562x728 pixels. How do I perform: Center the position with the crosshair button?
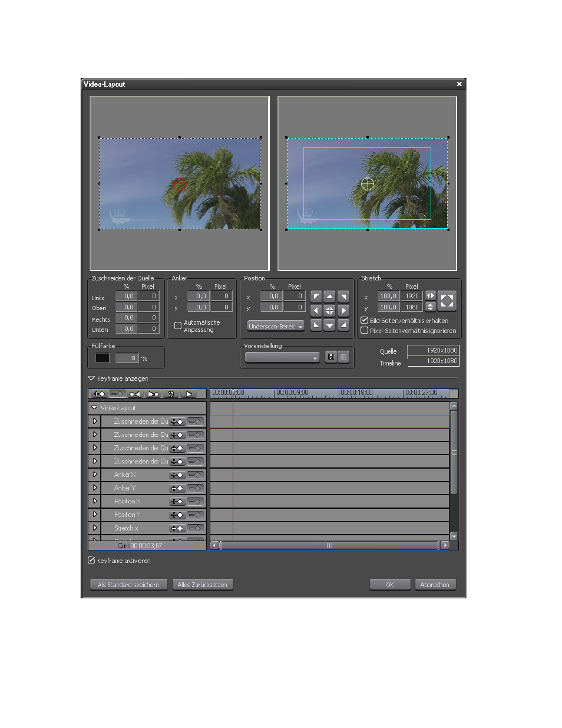330,311
